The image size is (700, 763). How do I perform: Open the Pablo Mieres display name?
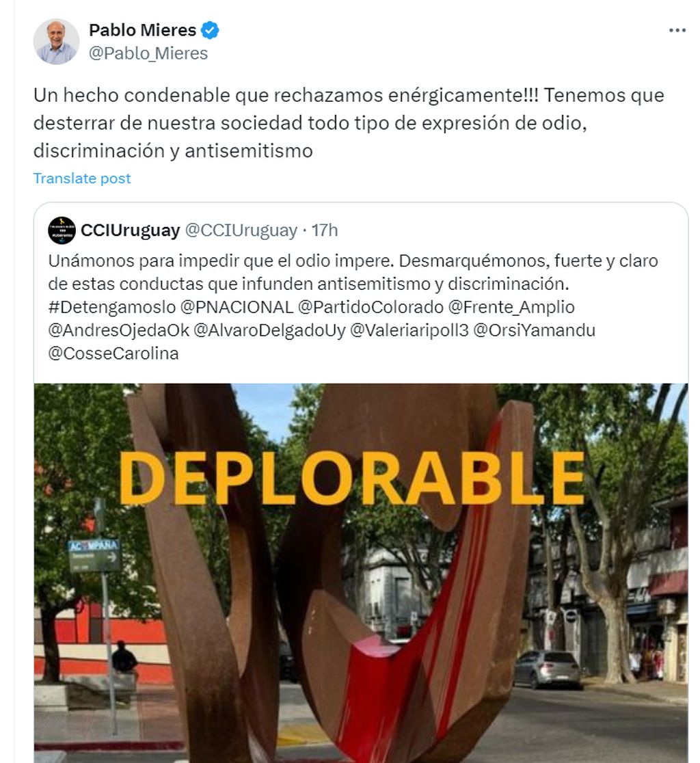coord(143,30)
